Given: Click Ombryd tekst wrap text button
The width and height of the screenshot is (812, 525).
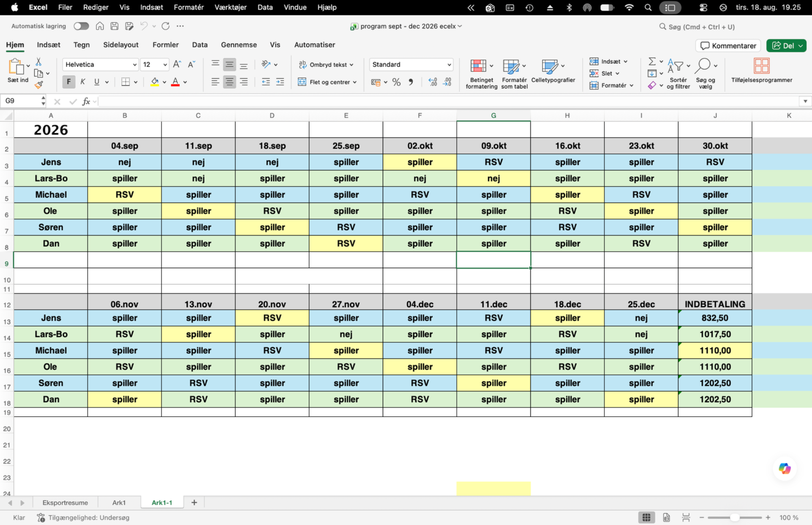Looking at the screenshot, I should (x=326, y=64).
